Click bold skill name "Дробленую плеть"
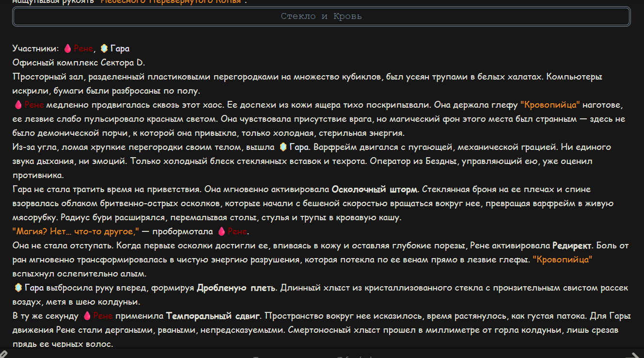This screenshot has width=644, height=358. pos(236,288)
